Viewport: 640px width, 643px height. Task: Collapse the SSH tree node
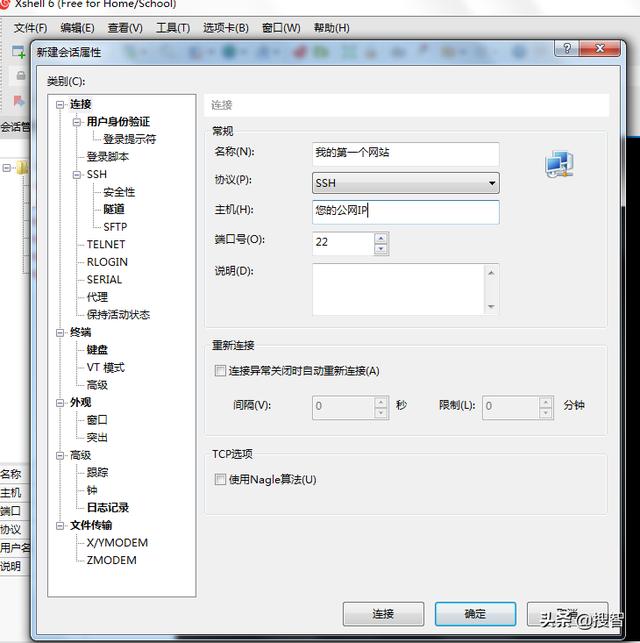[77, 175]
